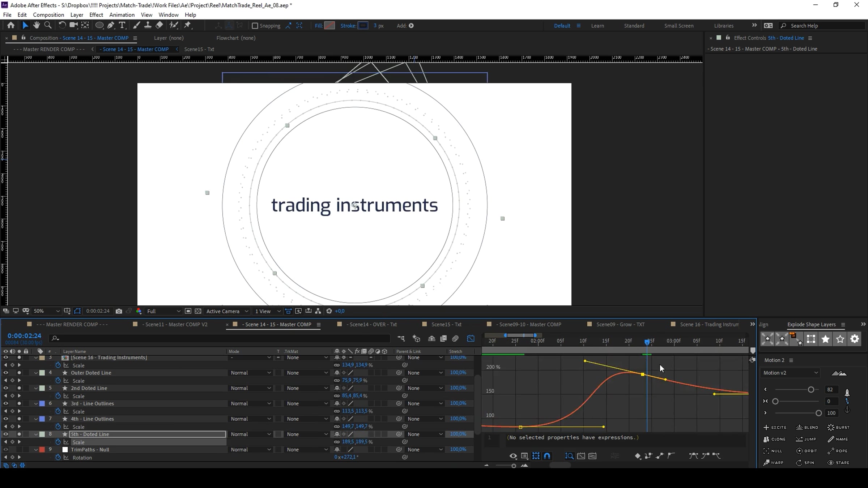The image size is (868, 488).
Task: Click the Burst button in Motion panel
Action: tap(838, 427)
